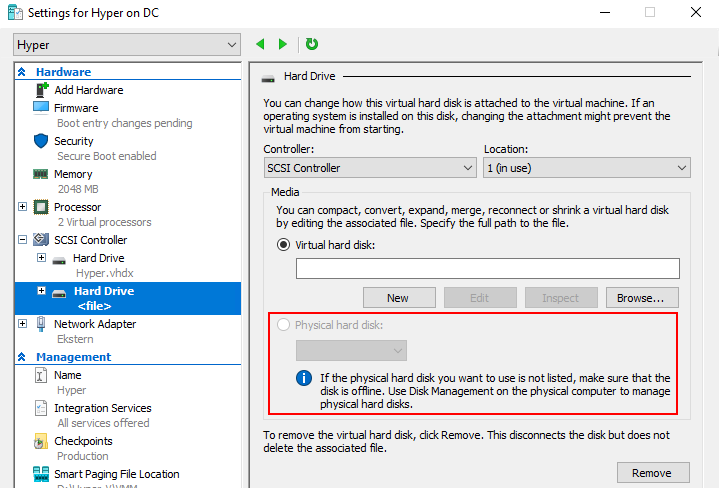
Task: Select the Virtual hard disk radio button
Action: click(283, 245)
